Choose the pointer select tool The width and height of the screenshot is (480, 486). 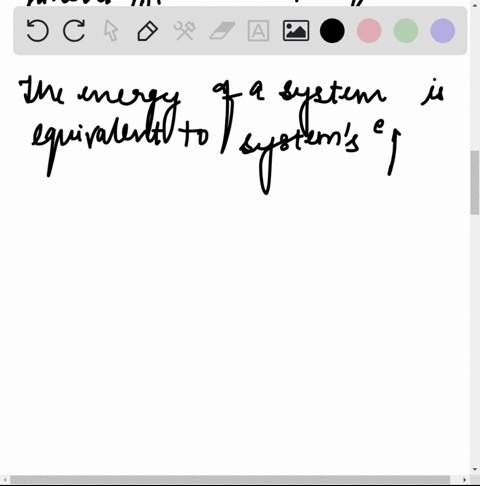pos(111,31)
